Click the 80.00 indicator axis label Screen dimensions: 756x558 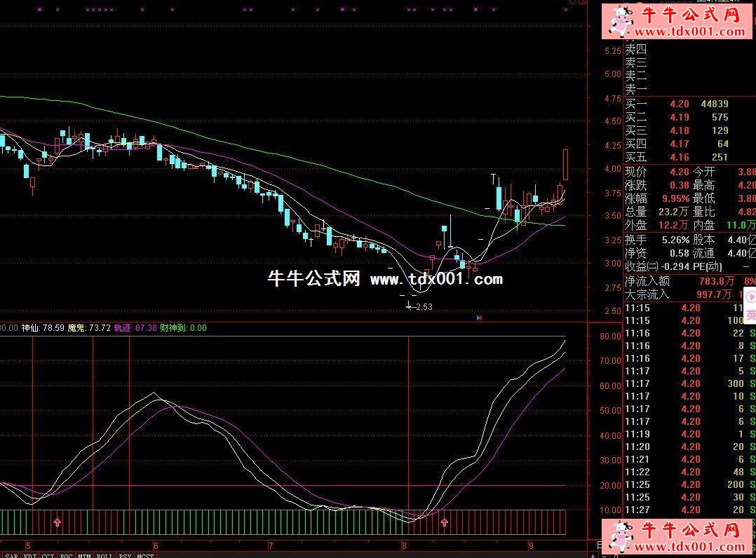click(610, 336)
